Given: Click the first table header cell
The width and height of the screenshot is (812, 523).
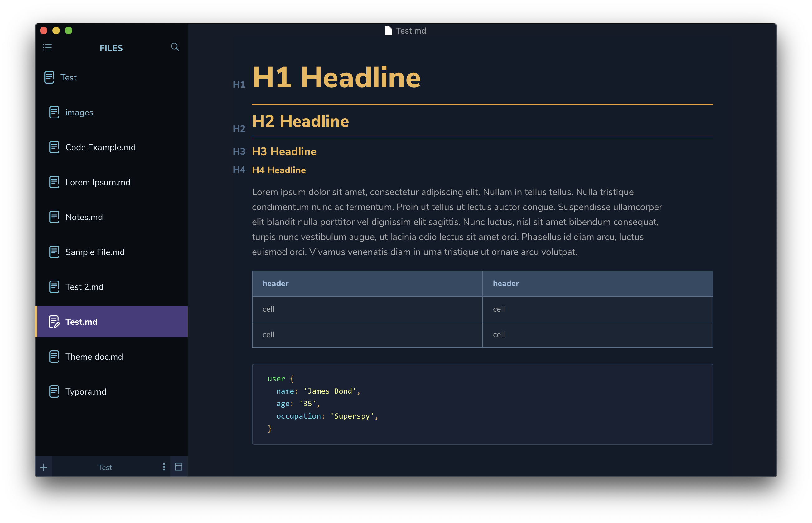Looking at the screenshot, I should 367,284.
